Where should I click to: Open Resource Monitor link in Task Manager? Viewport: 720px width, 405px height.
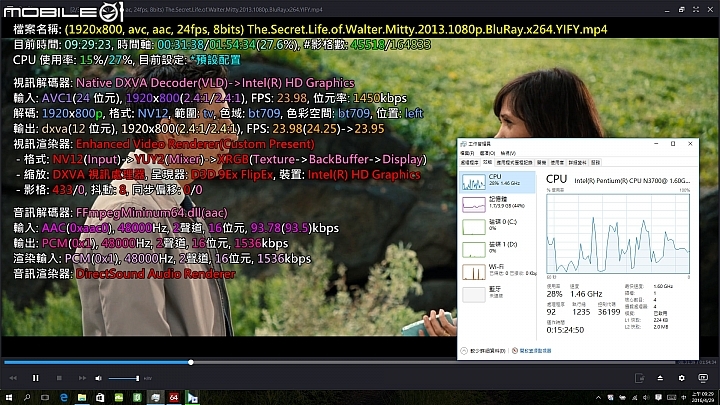[x=532, y=351]
